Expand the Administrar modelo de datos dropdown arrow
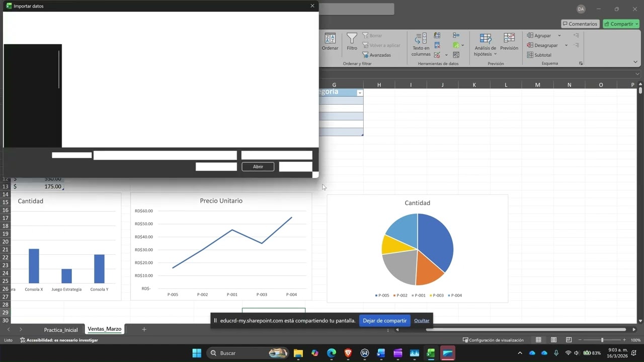Viewport: 644px width, 362px height. 462,45
